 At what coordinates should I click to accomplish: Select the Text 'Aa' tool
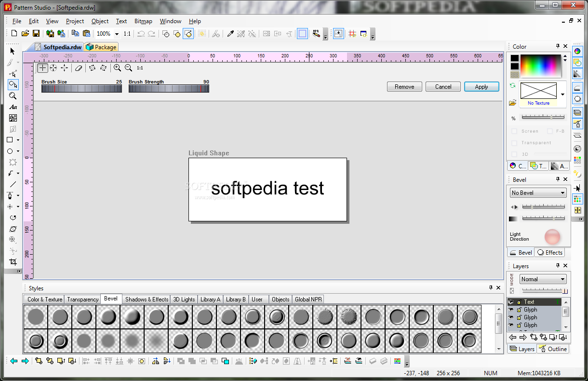pyautogui.click(x=13, y=107)
